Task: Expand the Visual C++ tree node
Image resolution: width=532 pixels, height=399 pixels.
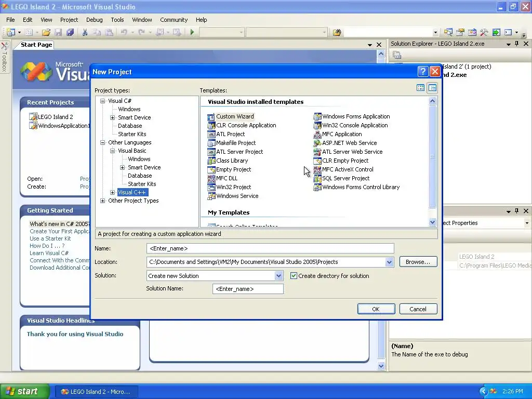Action: pos(112,192)
